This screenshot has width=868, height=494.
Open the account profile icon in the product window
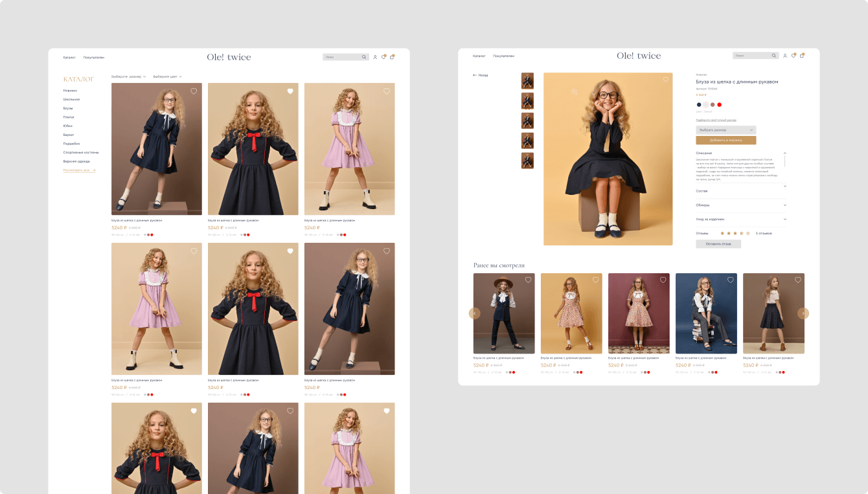coord(785,56)
